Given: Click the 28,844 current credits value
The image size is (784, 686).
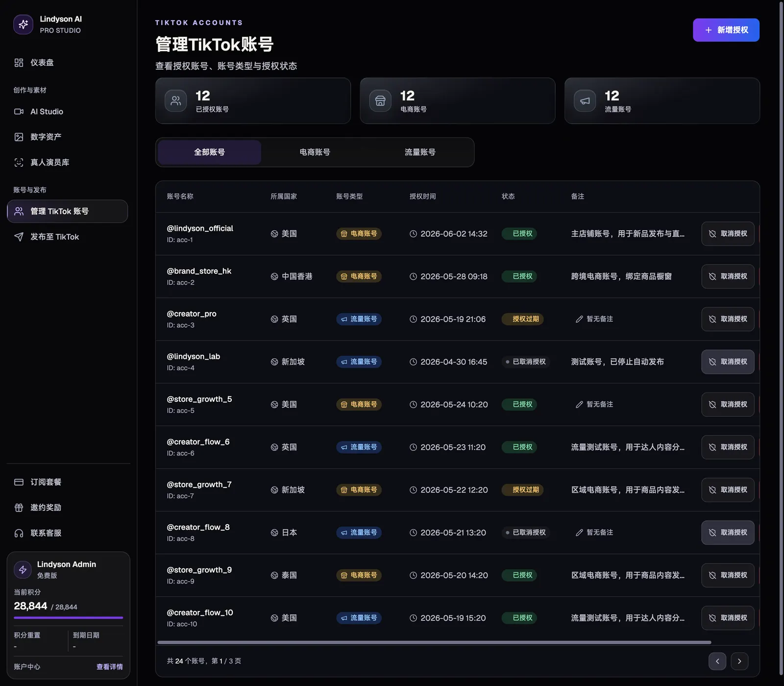Looking at the screenshot, I should (30, 606).
